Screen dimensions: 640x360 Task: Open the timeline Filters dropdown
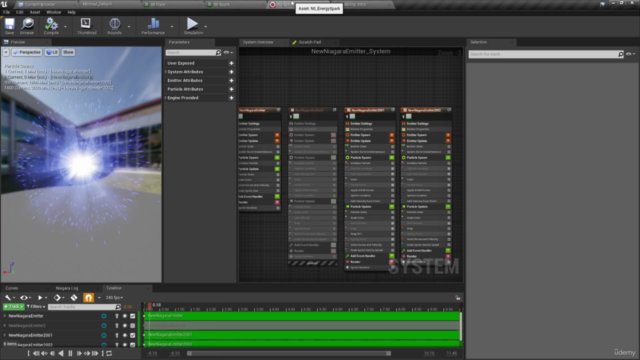click(x=36, y=307)
